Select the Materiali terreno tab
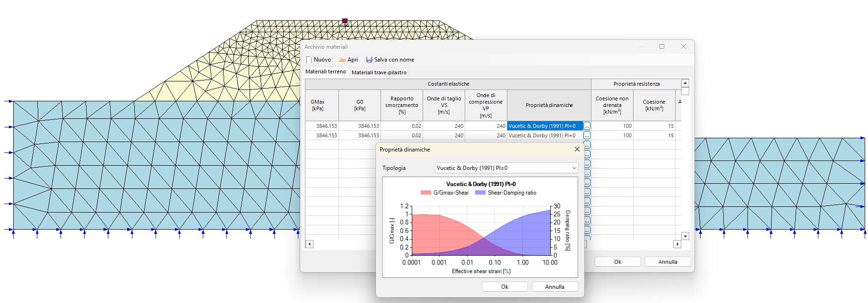The width and height of the screenshot is (868, 303). pyautogui.click(x=325, y=71)
